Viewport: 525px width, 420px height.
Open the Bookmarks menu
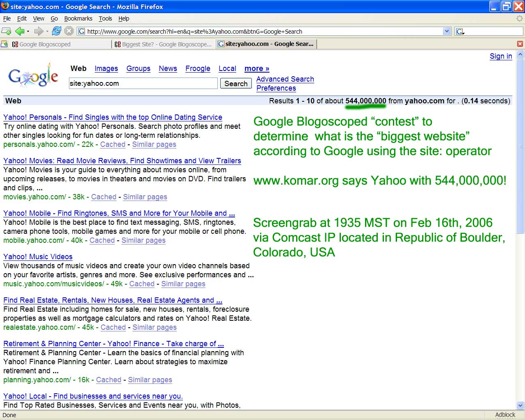pos(78,18)
